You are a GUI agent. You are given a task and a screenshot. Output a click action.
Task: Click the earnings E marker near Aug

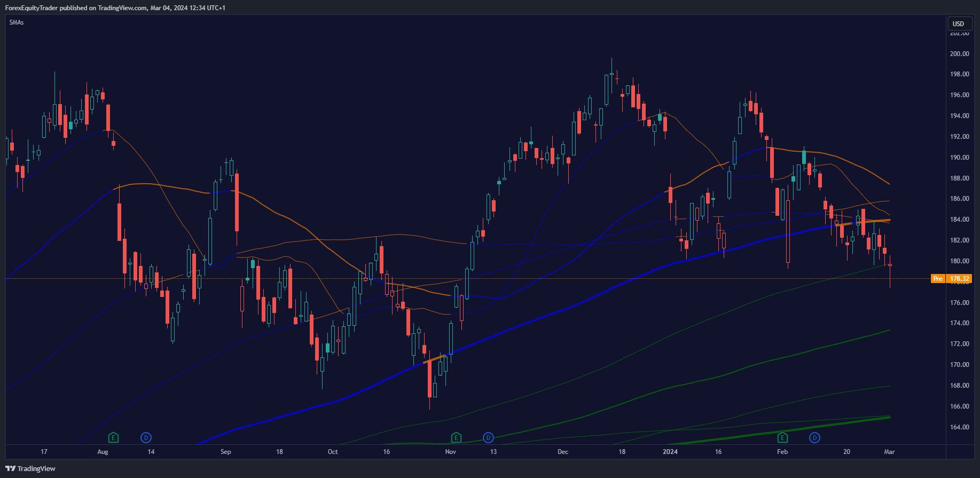pyautogui.click(x=113, y=438)
